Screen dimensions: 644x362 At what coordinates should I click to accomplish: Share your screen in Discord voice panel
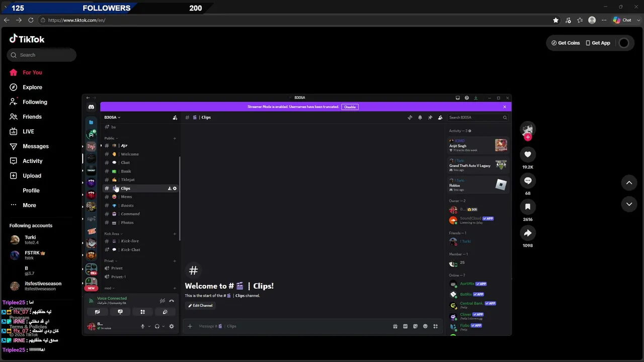coord(120,312)
